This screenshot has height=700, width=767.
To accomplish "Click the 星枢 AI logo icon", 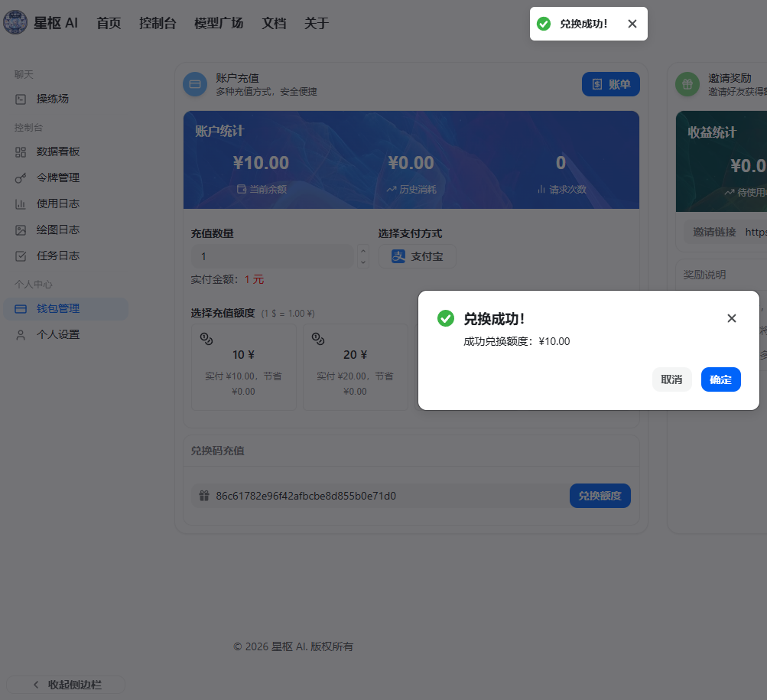I will point(15,23).
